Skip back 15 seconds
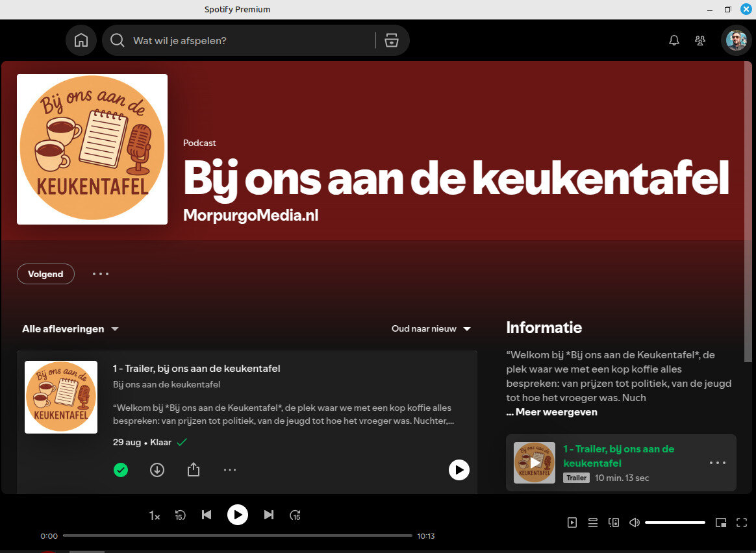Image resolution: width=756 pixels, height=553 pixels. (x=181, y=515)
